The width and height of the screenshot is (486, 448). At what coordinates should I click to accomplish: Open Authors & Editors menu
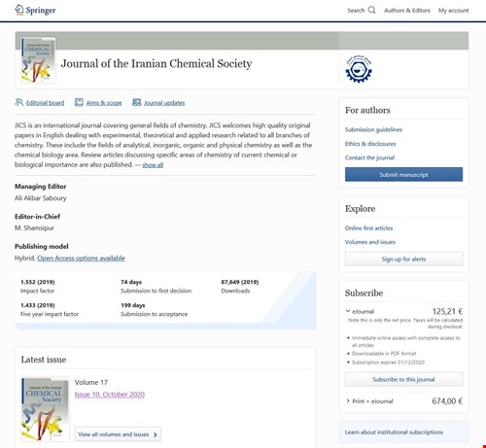click(x=407, y=11)
